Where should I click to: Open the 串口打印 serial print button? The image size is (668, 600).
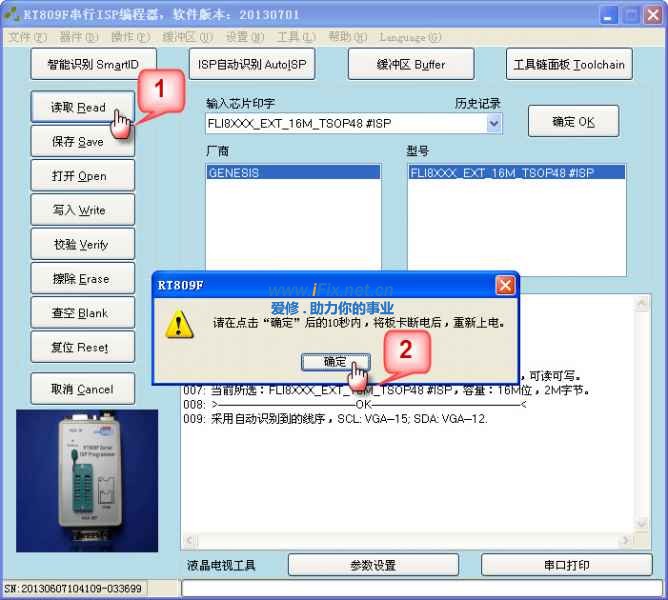[x=568, y=565]
